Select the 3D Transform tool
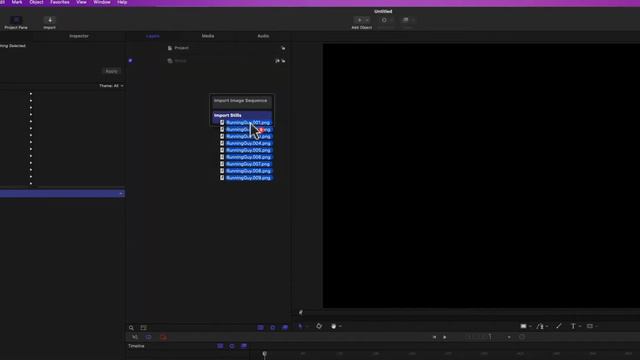The width and height of the screenshot is (640, 360). [x=319, y=326]
